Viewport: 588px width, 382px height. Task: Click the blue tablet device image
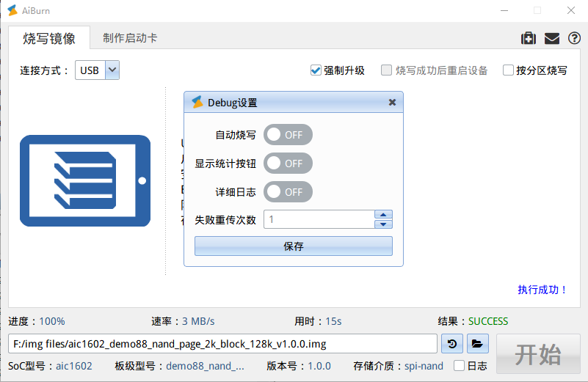pos(84,180)
